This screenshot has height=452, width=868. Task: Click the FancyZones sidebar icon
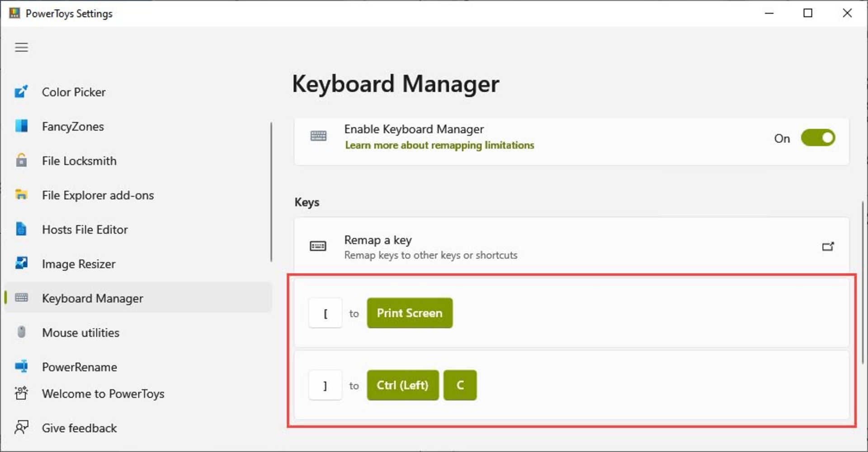(21, 126)
